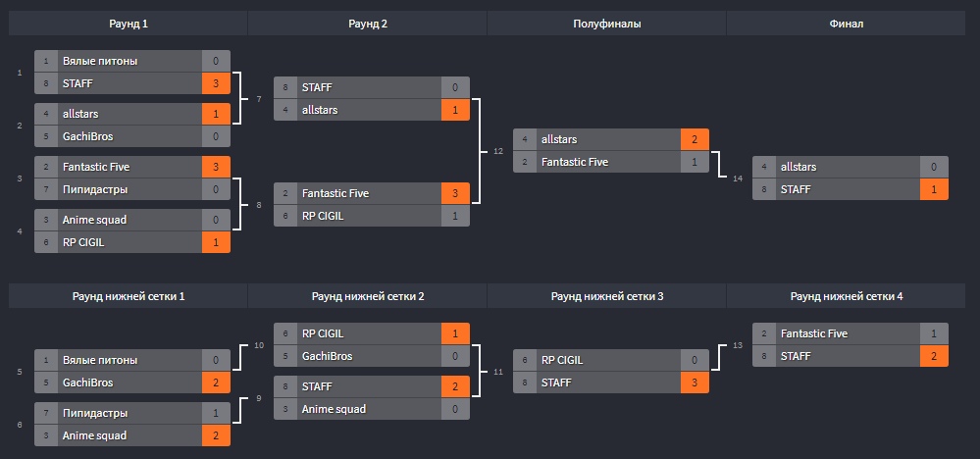Open Вялые питоны team in Раунд 1
Screen dimensions: 980x459
pyautogui.click(x=99, y=61)
